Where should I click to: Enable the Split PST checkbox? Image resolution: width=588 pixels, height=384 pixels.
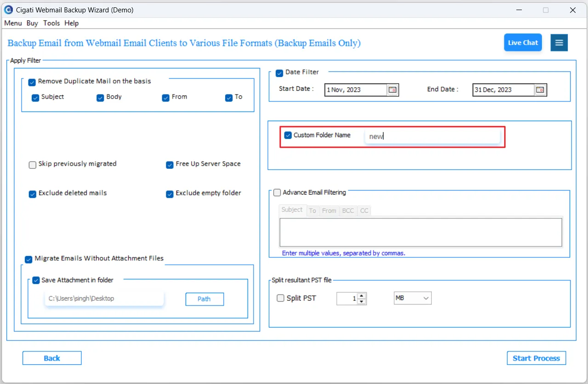click(280, 298)
